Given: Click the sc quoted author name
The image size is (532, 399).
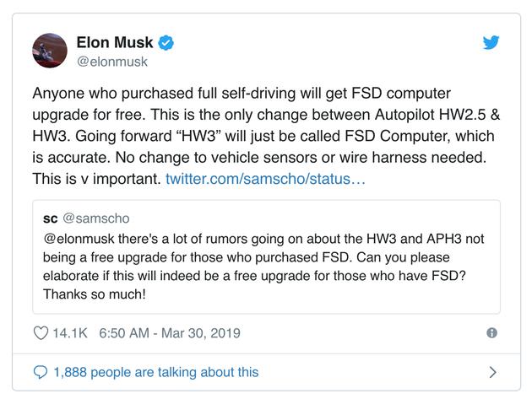Looking at the screenshot, I should tap(49, 218).
